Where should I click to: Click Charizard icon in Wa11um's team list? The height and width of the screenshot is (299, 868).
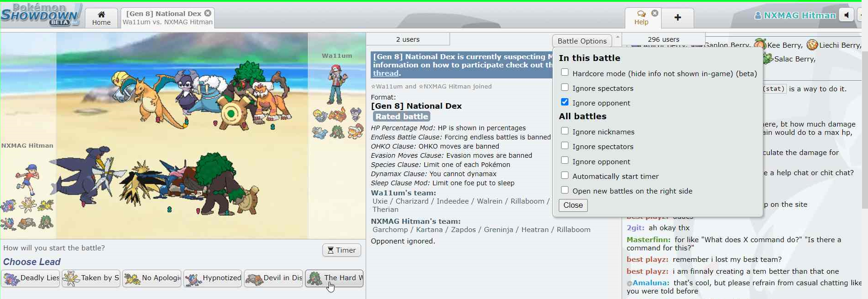click(338, 115)
